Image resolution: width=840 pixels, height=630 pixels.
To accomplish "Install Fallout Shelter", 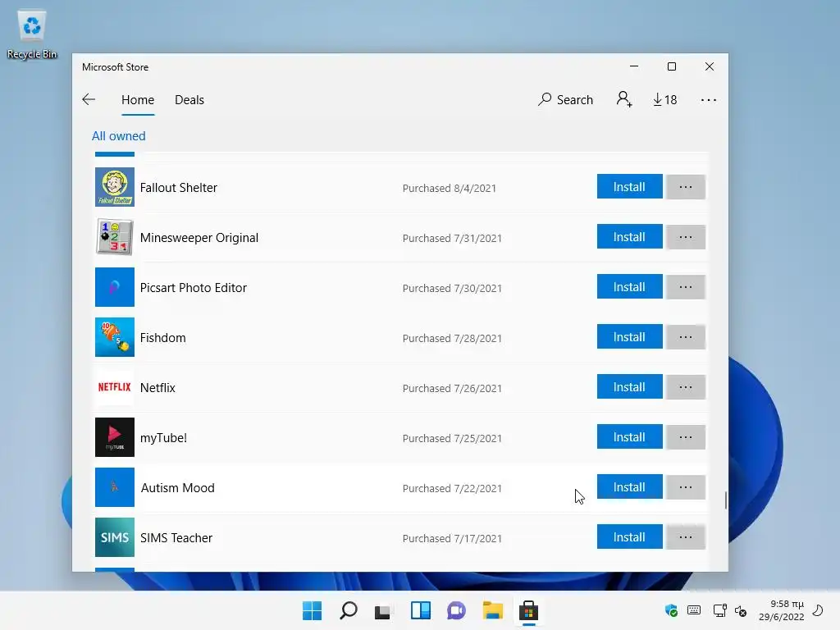I will coord(629,186).
